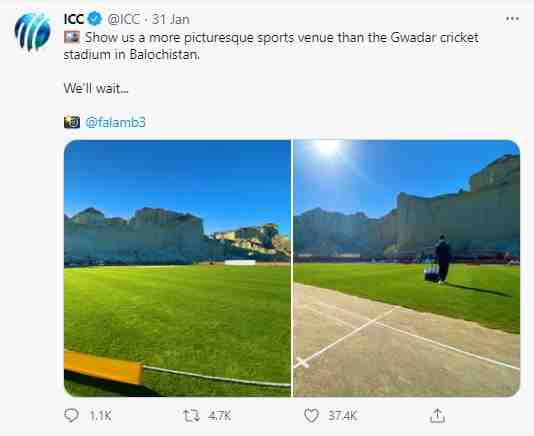Open the @falamb3 mention link
534x436 pixels.
pyautogui.click(x=115, y=122)
